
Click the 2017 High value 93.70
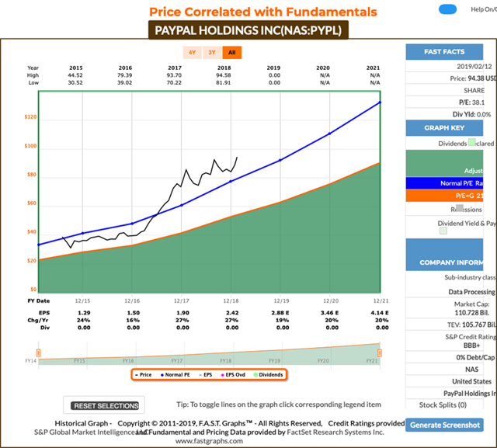click(x=174, y=75)
